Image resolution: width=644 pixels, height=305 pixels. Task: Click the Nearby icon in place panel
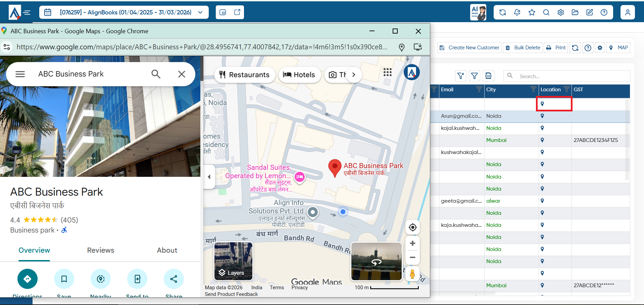101,279
